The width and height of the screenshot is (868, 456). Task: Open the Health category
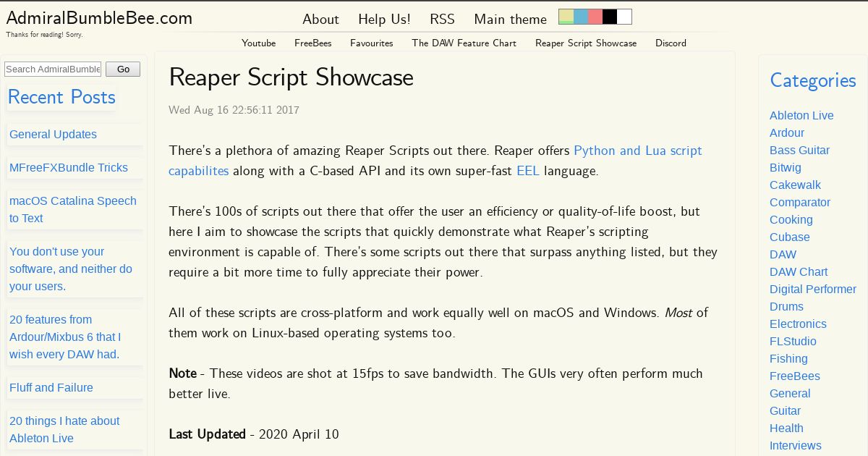pyautogui.click(x=786, y=428)
